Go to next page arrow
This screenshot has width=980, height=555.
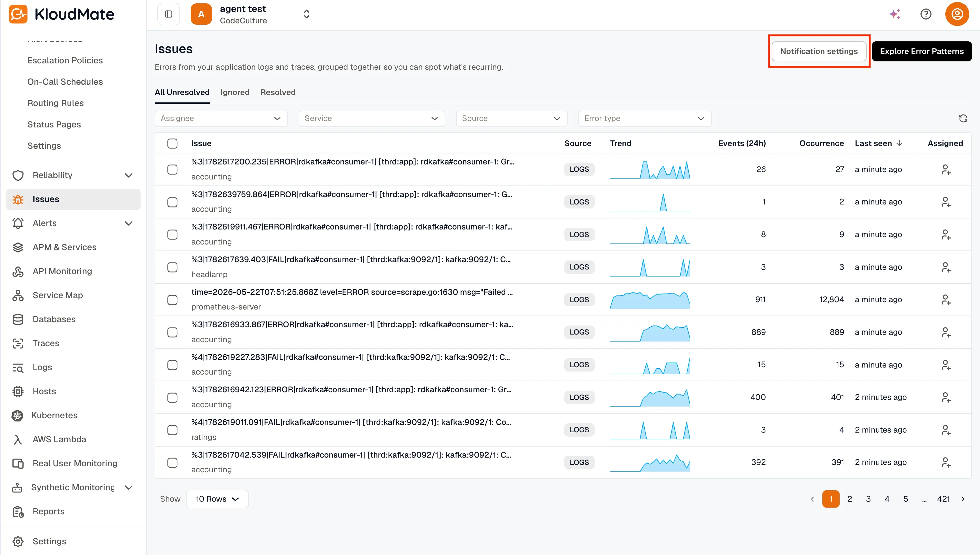(x=963, y=499)
